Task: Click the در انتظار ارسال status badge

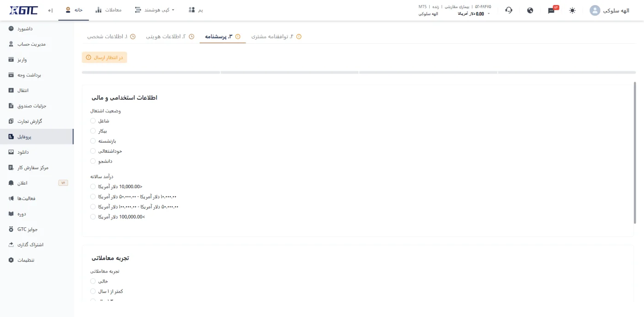Action: (x=104, y=58)
